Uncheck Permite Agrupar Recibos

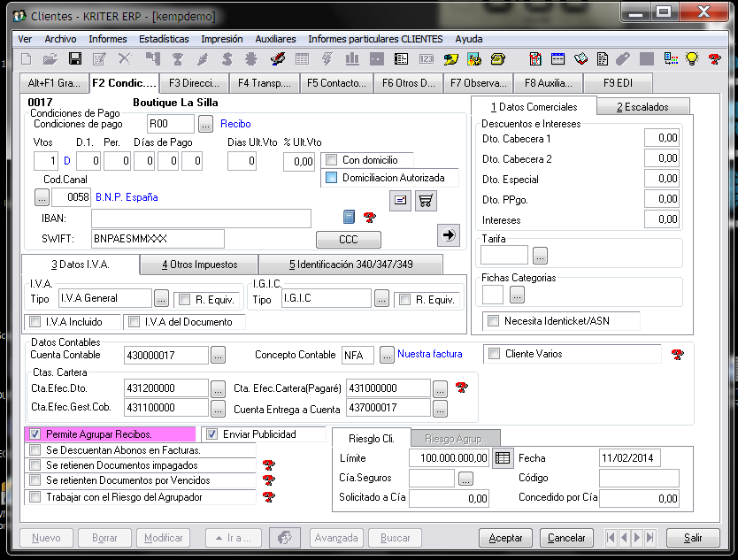click(x=35, y=433)
